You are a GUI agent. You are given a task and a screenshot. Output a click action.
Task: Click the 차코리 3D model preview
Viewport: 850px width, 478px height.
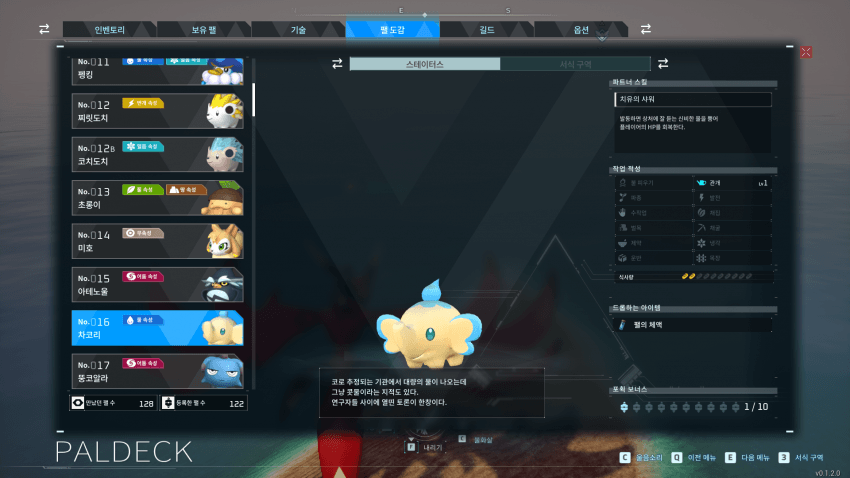[429, 325]
